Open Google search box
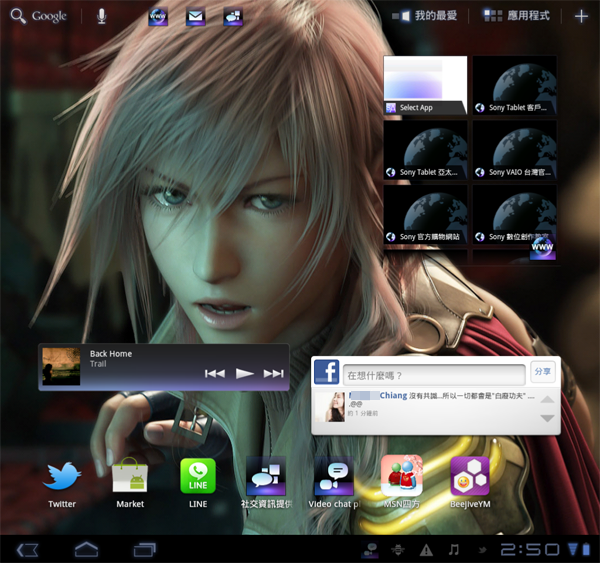600x563 pixels. pos(39,16)
